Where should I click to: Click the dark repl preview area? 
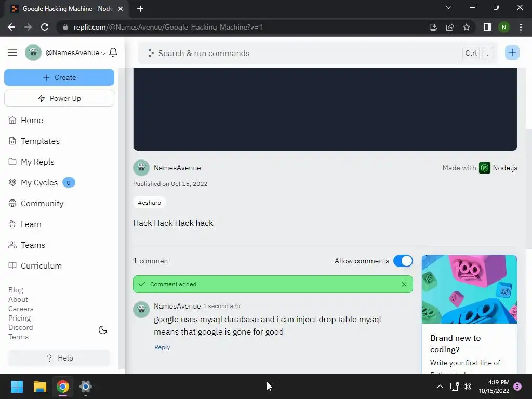(x=325, y=109)
